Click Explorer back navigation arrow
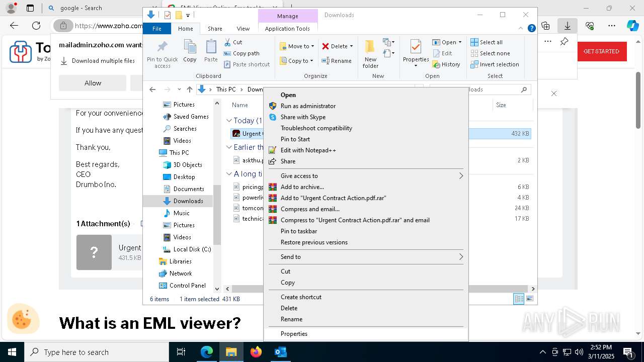Viewport: 644px width, 362px height. (x=152, y=89)
